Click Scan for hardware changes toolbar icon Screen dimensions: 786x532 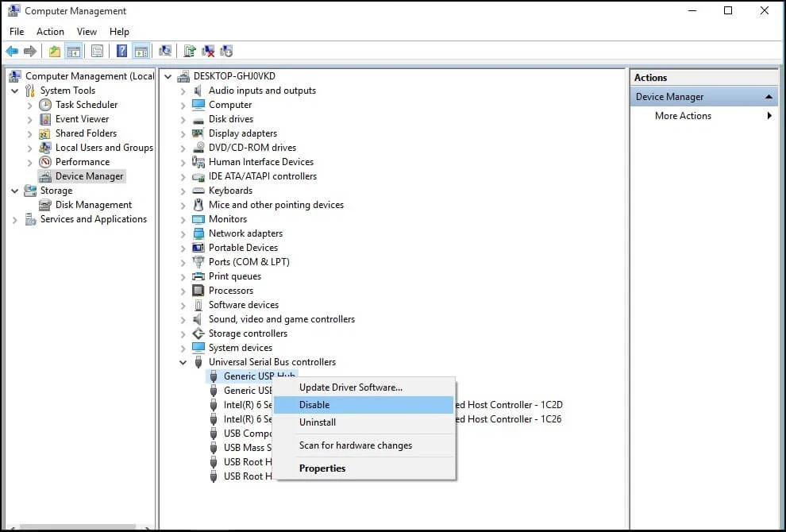(165, 52)
